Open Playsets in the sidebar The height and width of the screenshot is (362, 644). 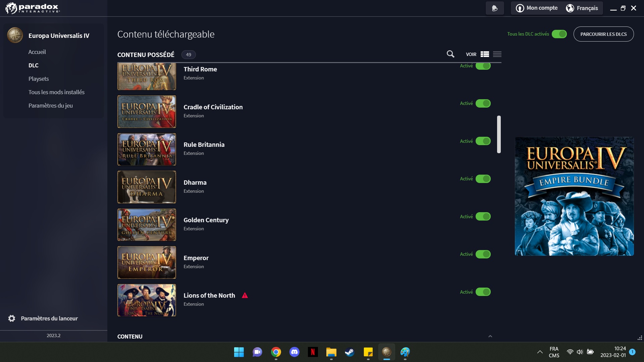pos(39,79)
